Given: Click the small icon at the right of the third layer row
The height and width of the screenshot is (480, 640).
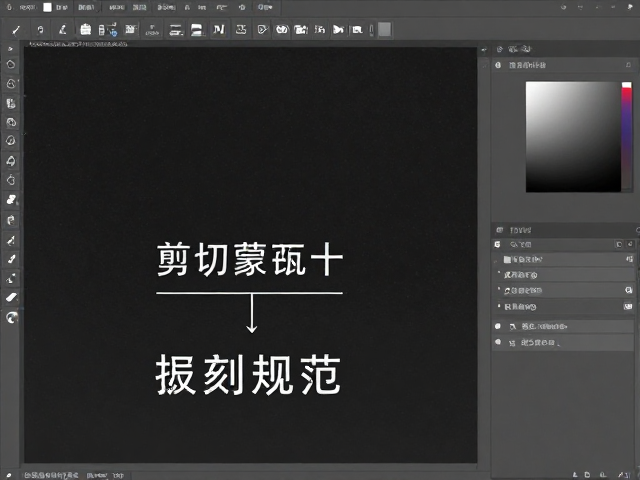Looking at the screenshot, I should [x=629, y=290].
